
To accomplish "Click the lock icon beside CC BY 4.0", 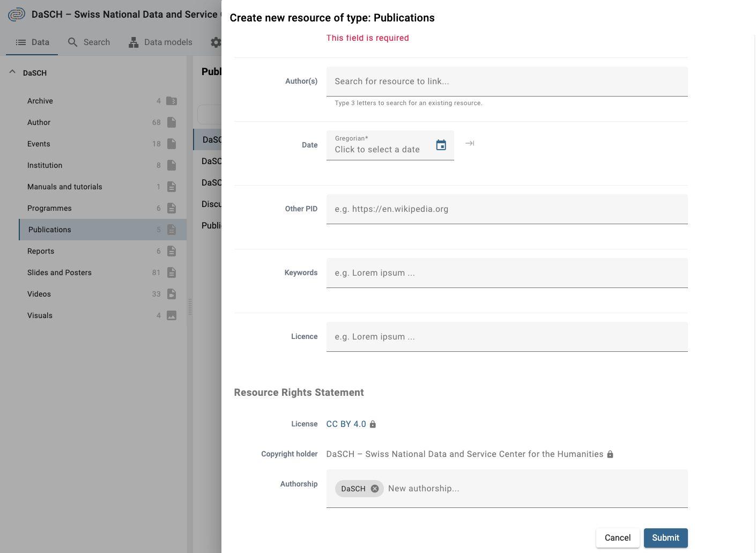I will click(x=373, y=424).
